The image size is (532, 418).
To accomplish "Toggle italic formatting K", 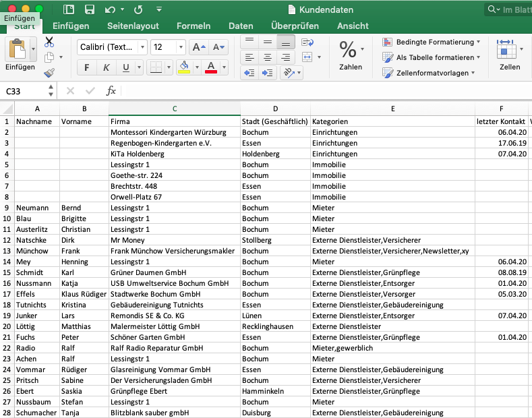I will pos(106,67).
